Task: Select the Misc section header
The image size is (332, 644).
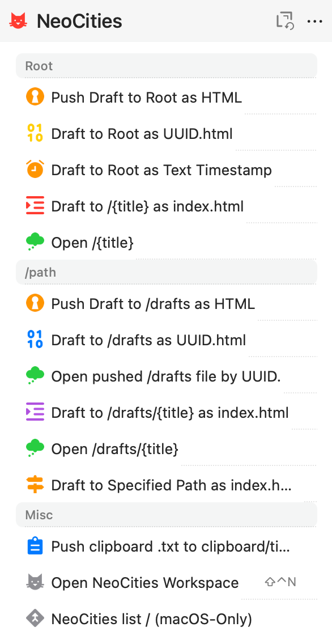Action: pyautogui.click(x=166, y=515)
